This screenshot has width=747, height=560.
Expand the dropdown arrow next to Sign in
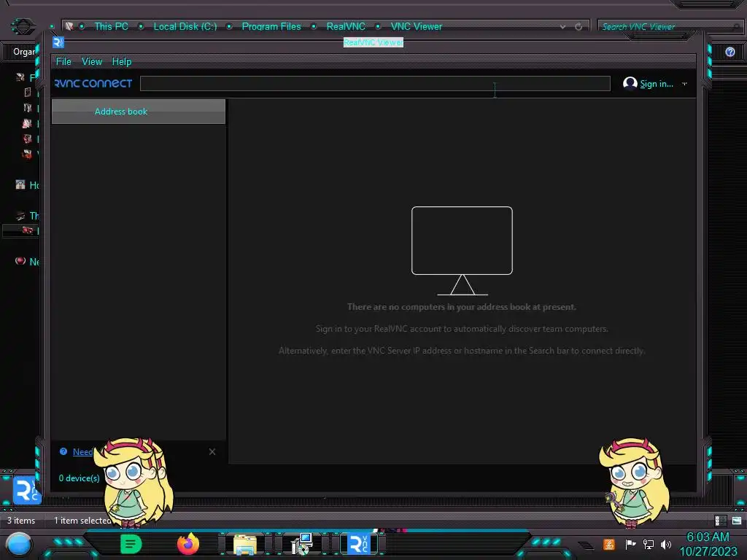click(x=684, y=84)
